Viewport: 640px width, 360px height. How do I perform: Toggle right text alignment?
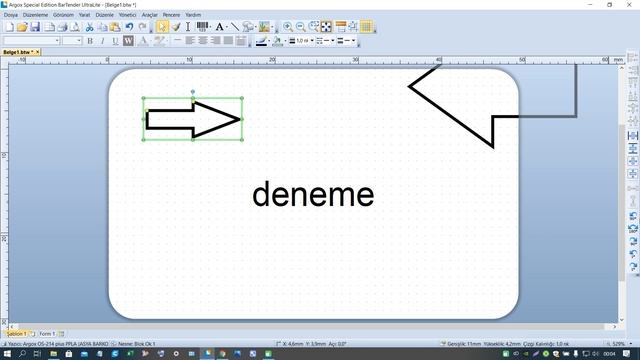click(216, 41)
